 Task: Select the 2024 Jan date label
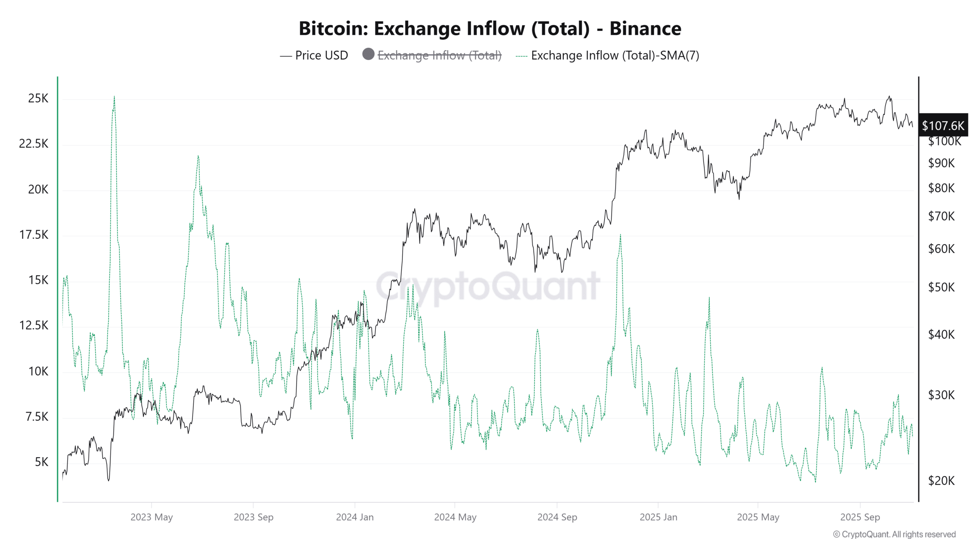point(355,517)
